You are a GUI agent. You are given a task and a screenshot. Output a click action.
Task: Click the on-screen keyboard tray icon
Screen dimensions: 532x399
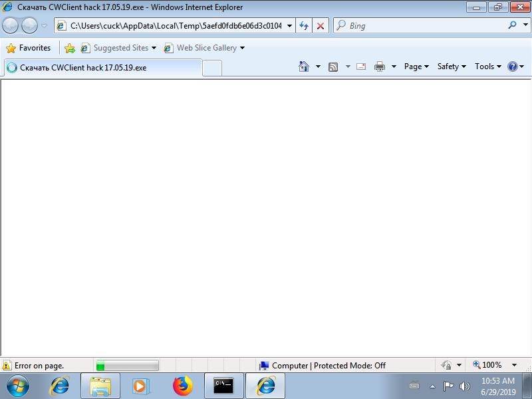(414, 386)
